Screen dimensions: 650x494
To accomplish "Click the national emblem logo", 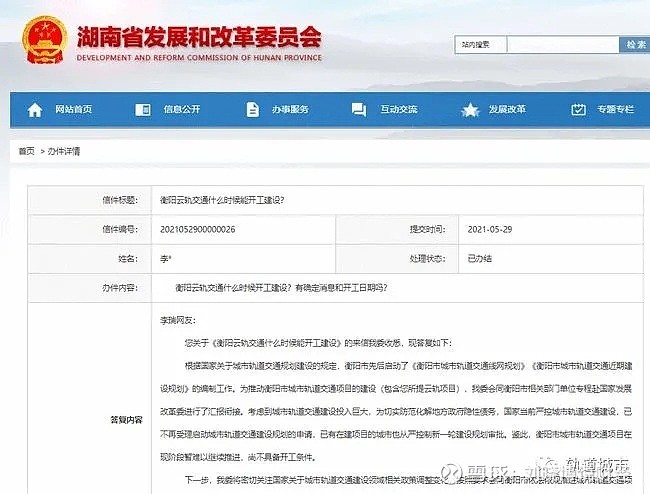I will (45, 41).
